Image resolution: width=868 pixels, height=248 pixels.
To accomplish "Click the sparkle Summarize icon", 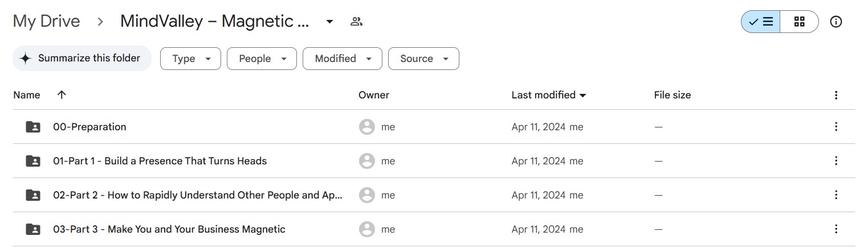I will click(x=25, y=59).
